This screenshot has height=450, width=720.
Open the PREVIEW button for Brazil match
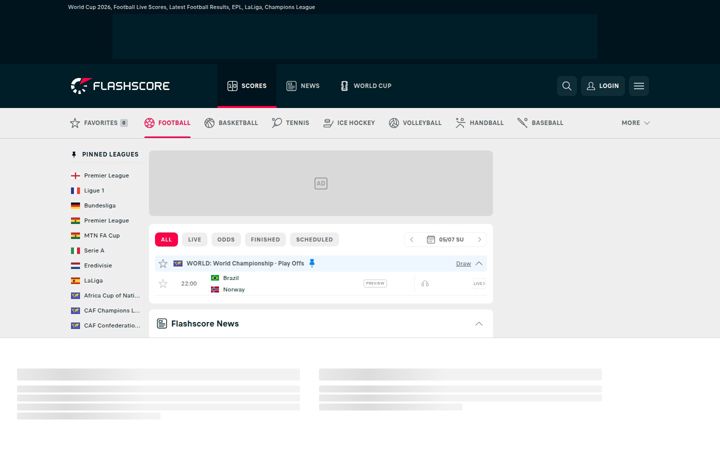[x=375, y=283]
